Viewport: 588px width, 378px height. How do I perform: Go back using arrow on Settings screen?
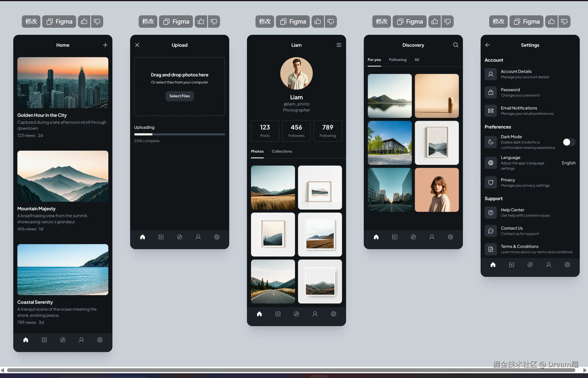point(488,45)
